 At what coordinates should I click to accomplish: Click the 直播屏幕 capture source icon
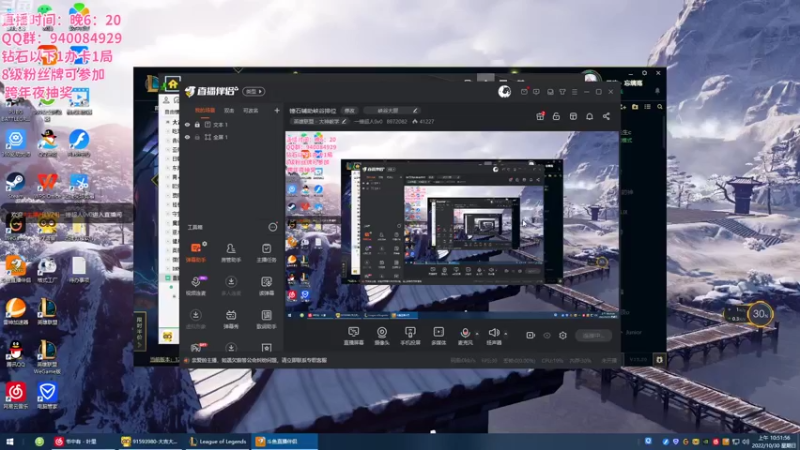(x=354, y=336)
